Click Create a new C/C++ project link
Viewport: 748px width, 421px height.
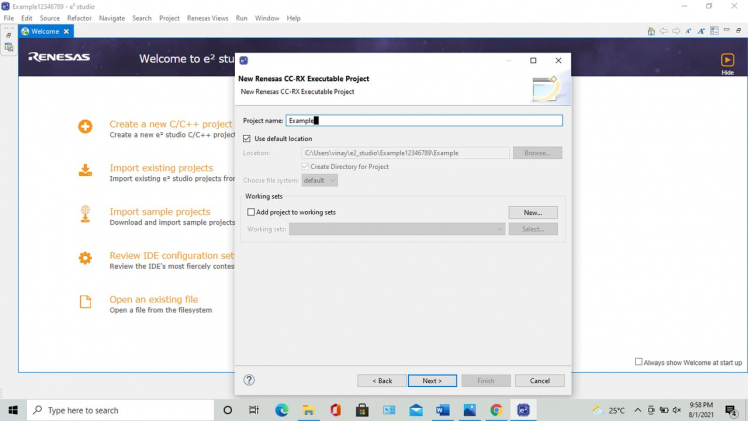171,124
